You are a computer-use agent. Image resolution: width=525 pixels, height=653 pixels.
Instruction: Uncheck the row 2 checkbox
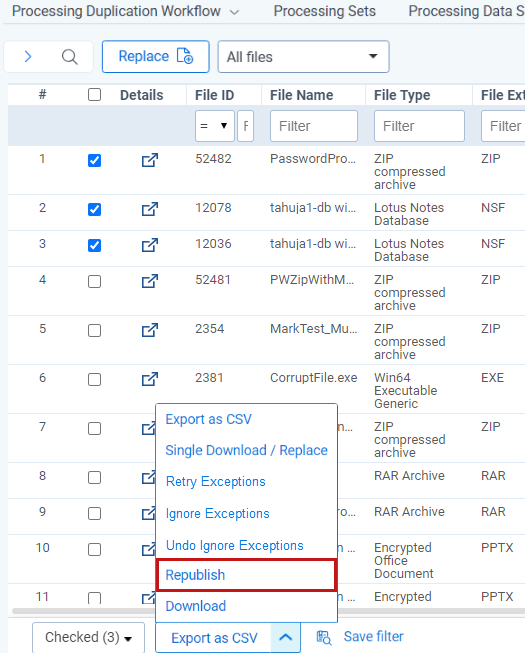(95, 209)
